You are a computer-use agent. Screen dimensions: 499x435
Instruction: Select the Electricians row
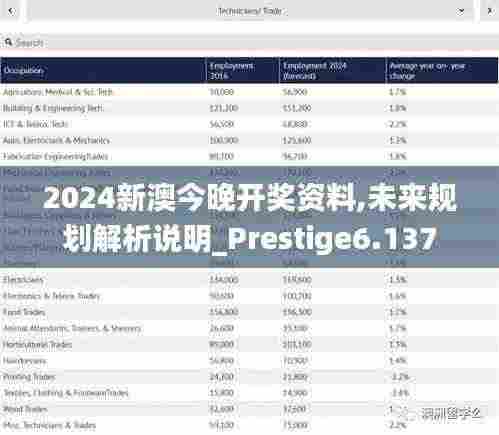click(249, 279)
